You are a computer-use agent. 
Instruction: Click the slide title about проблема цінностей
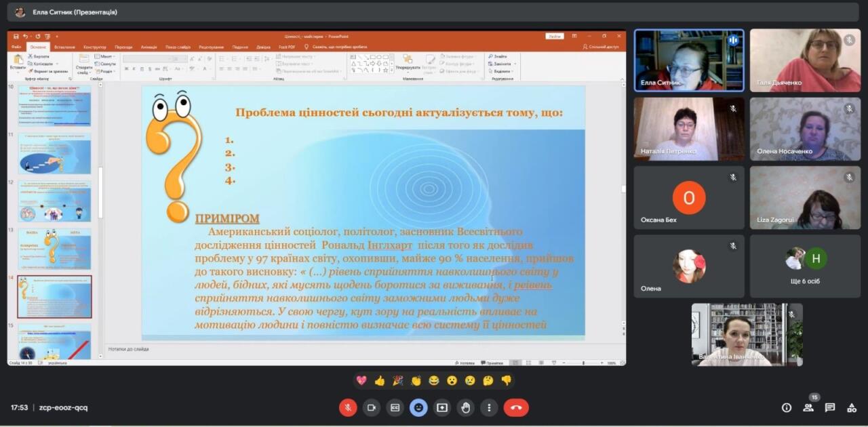[x=399, y=113]
